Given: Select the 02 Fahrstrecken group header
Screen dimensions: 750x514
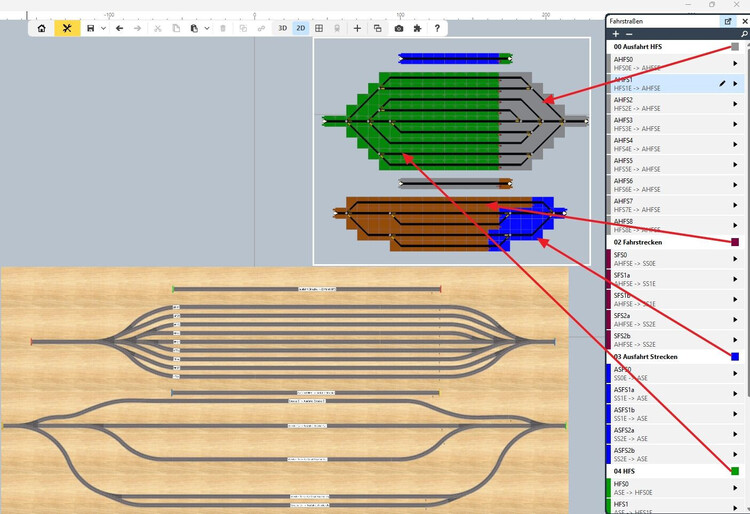Looking at the screenshot, I should 675,242.
